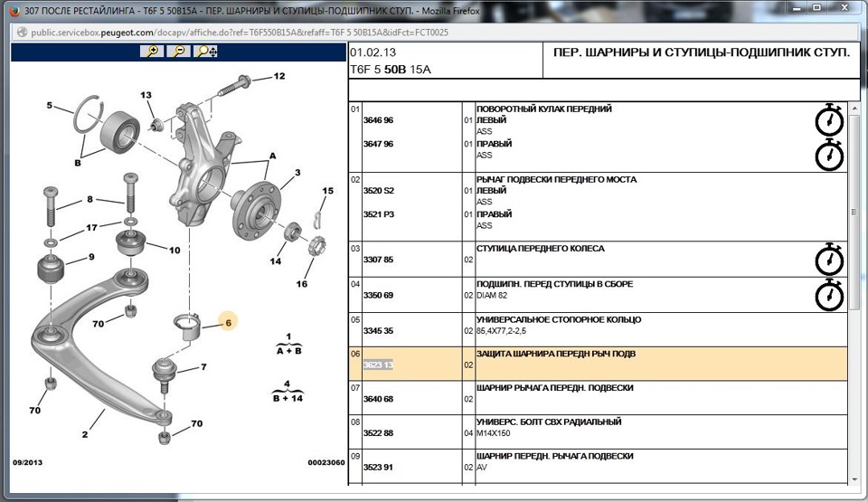
Task: Minimize the Firefox window
Action: click(x=797, y=8)
